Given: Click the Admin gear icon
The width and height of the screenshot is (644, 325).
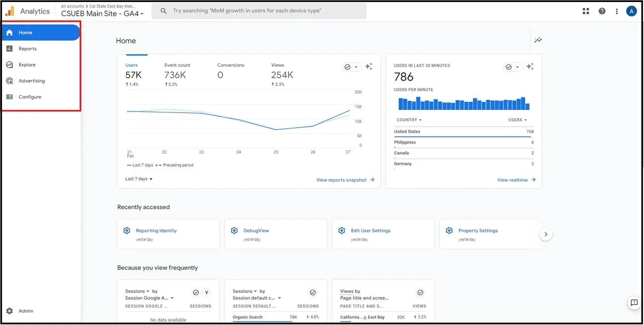Looking at the screenshot, I should pyautogui.click(x=9, y=311).
